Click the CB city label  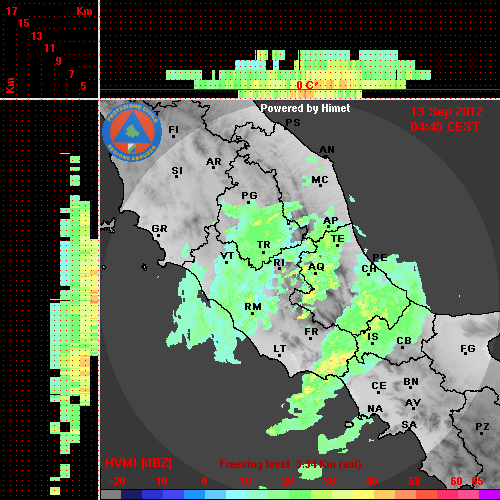pyautogui.click(x=404, y=341)
